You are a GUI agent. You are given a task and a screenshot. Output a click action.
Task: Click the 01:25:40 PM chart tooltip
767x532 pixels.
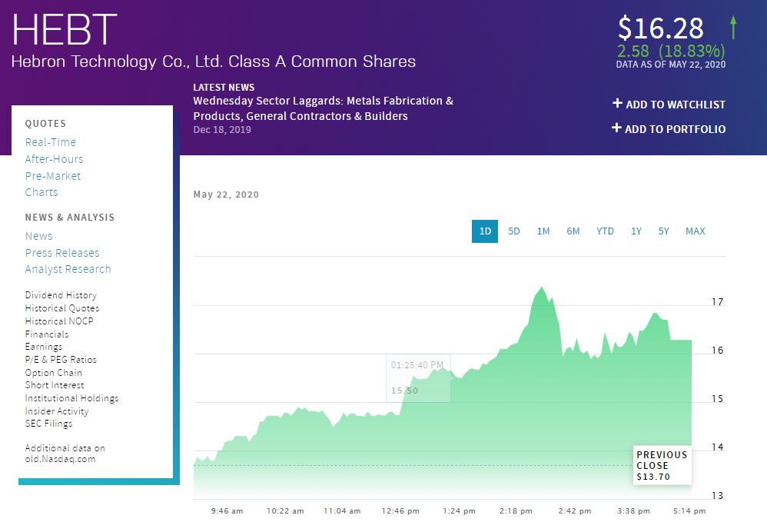coord(418,378)
